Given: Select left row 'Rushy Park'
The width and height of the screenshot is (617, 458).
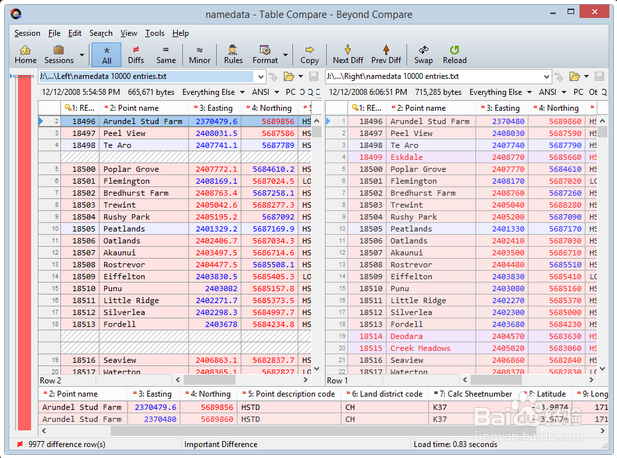Looking at the screenshot, I should (175, 217).
